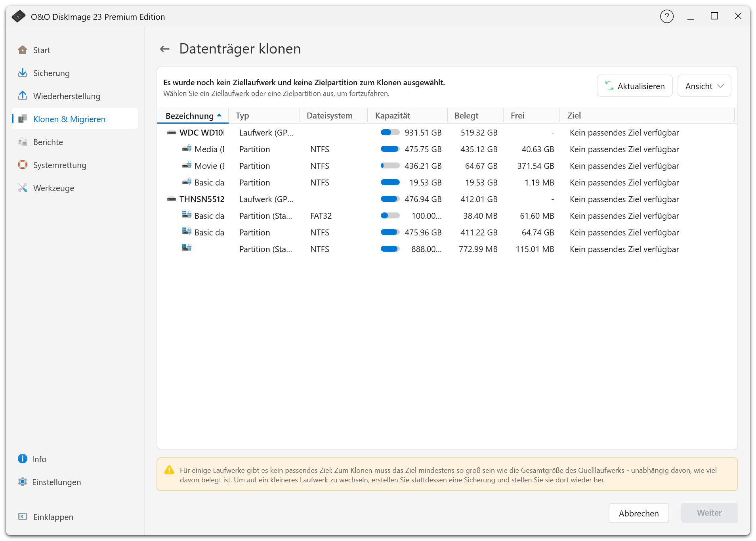Go back using the left arrow icon
The height and width of the screenshot is (541, 756).
165,49
